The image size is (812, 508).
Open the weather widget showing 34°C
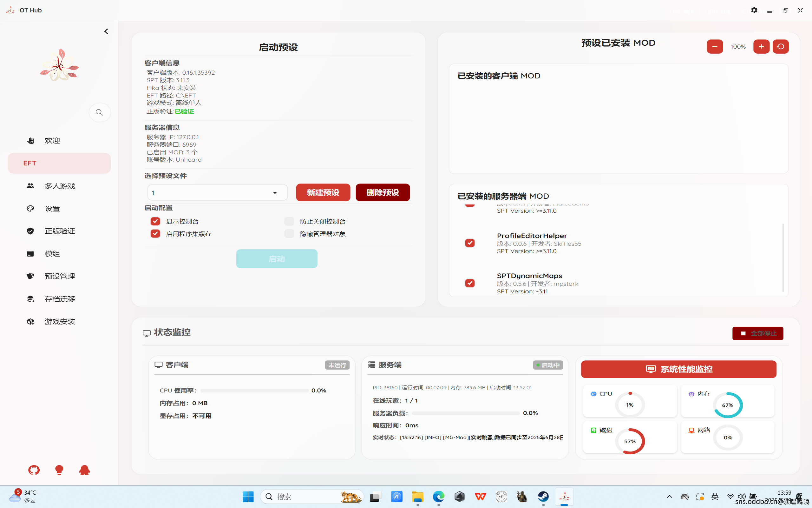[x=23, y=497]
